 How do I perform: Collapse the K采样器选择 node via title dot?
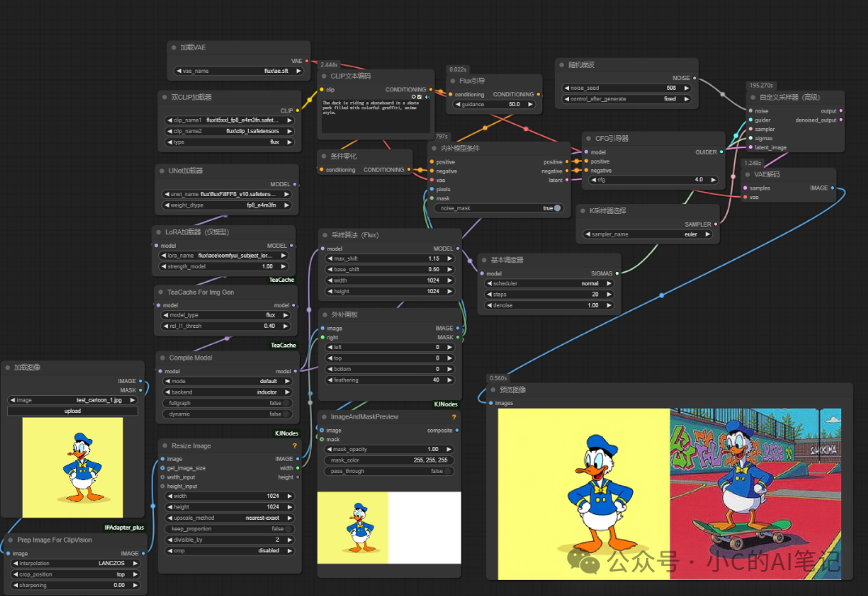(583, 211)
